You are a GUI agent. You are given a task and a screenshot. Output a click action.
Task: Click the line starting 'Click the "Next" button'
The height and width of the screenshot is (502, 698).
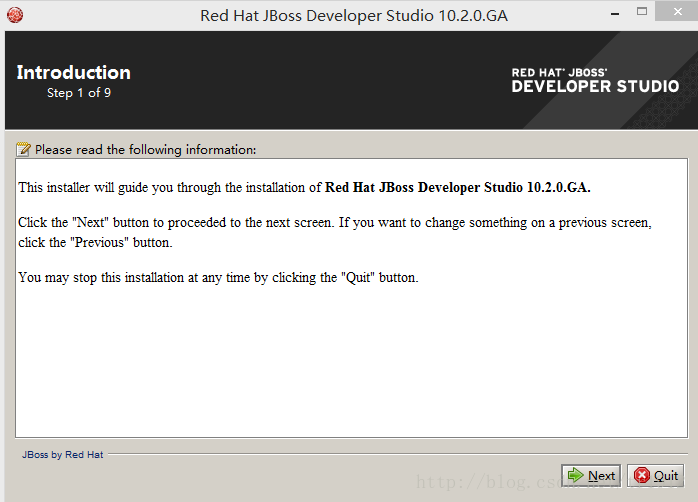pos(335,223)
